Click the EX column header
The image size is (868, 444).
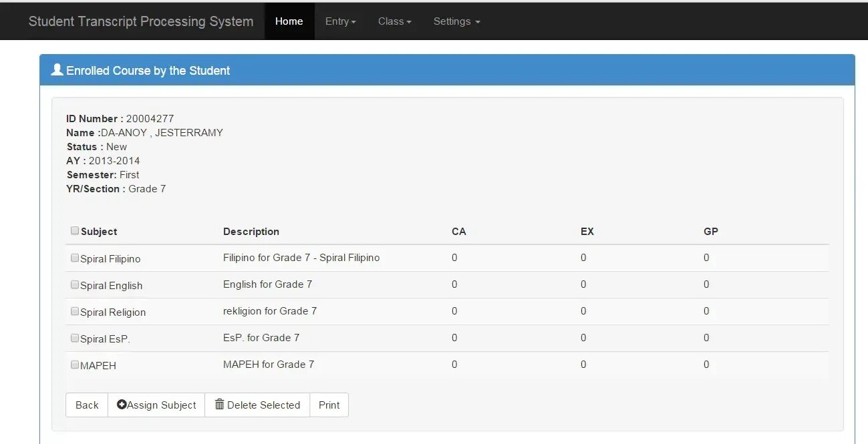click(x=587, y=232)
